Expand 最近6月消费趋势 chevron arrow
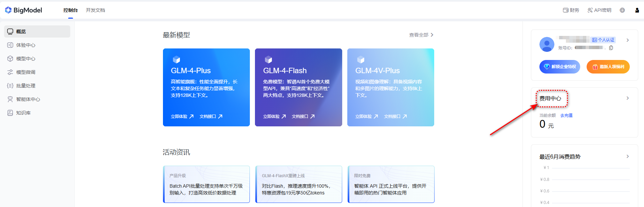This screenshot has height=207, width=644. pyautogui.click(x=628, y=157)
